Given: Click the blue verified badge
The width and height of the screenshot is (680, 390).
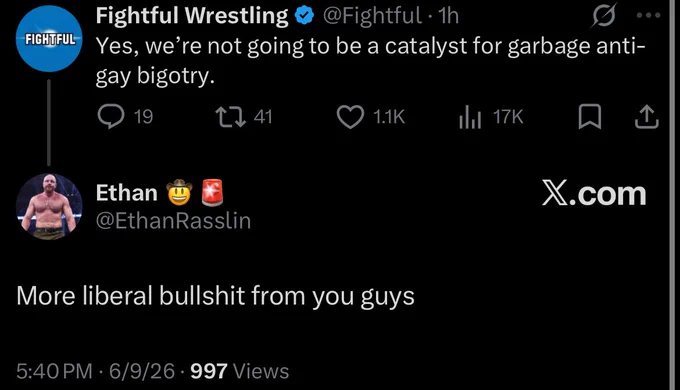Looking at the screenshot, I should 304,16.
